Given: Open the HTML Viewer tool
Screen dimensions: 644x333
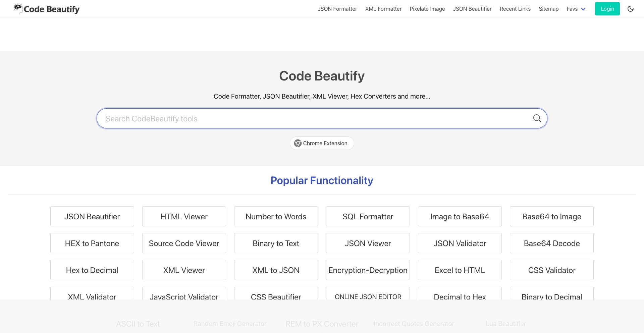Looking at the screenshot, I should coord(184,216).
